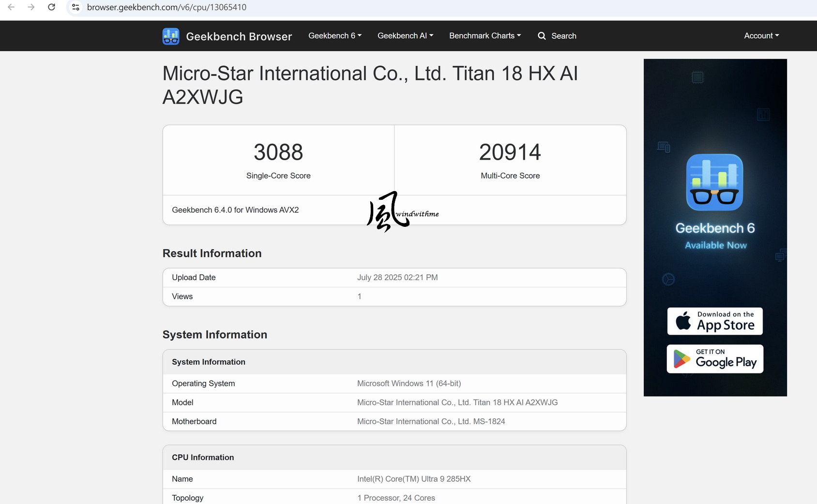Viewport: 817px width, 504px height.
Task: Reload the page with refresh icon
Action: coord(51,7)
